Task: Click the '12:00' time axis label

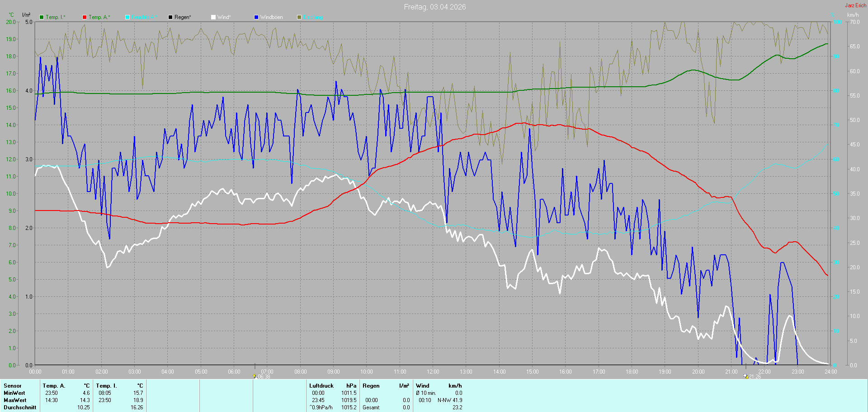Action: 433,372
